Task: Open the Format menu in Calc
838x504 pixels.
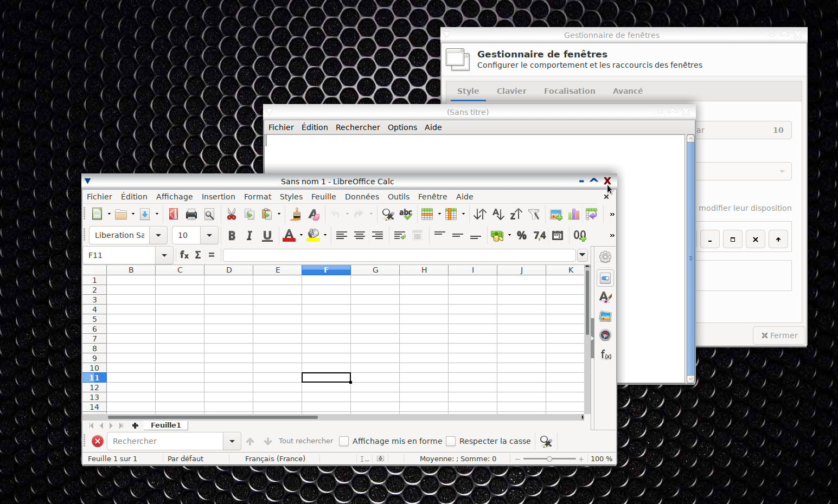Action: tap(258, 197)
